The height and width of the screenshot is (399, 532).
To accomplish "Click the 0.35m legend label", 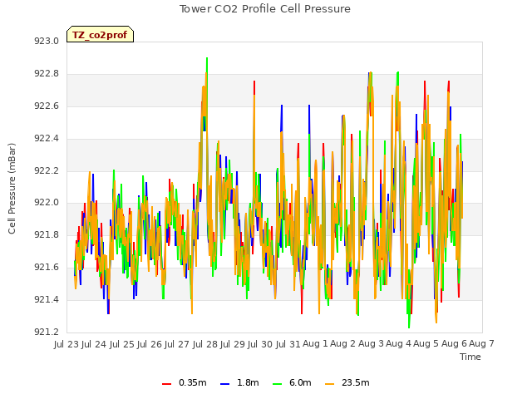I will click(x=193, y=382).
